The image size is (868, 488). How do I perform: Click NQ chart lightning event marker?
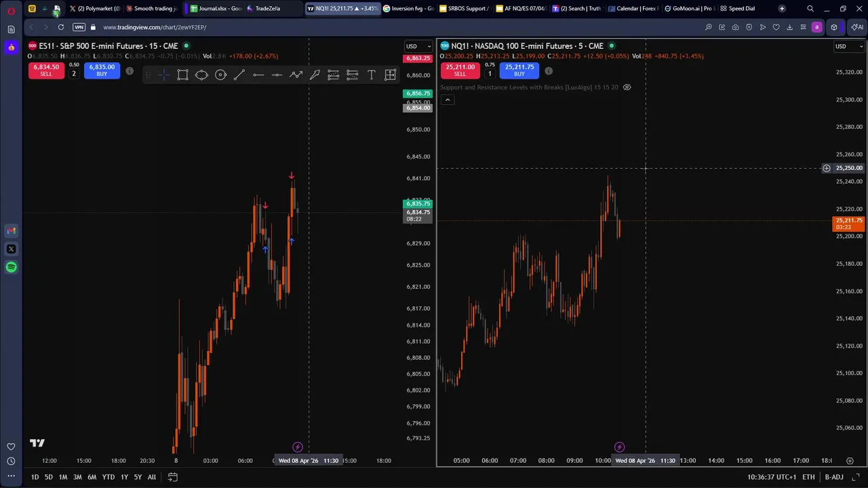click(619, 447)
